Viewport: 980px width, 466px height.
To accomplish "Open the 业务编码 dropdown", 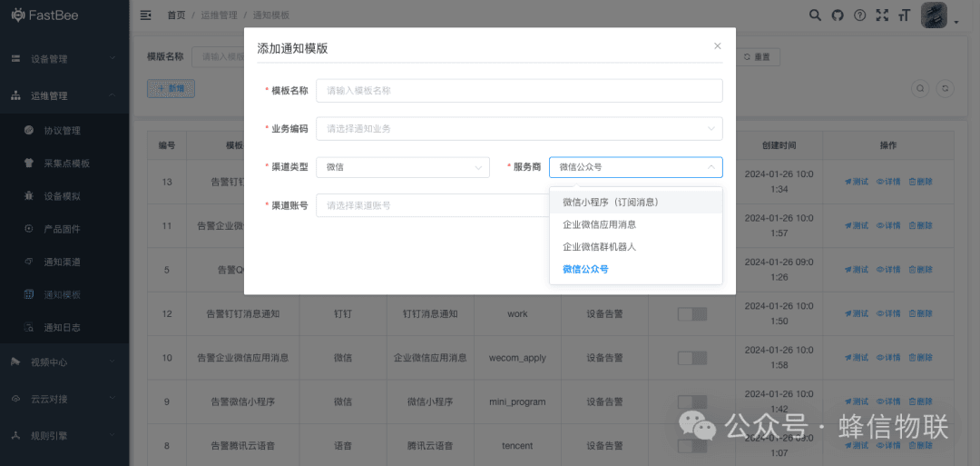I will pos(519,129).
